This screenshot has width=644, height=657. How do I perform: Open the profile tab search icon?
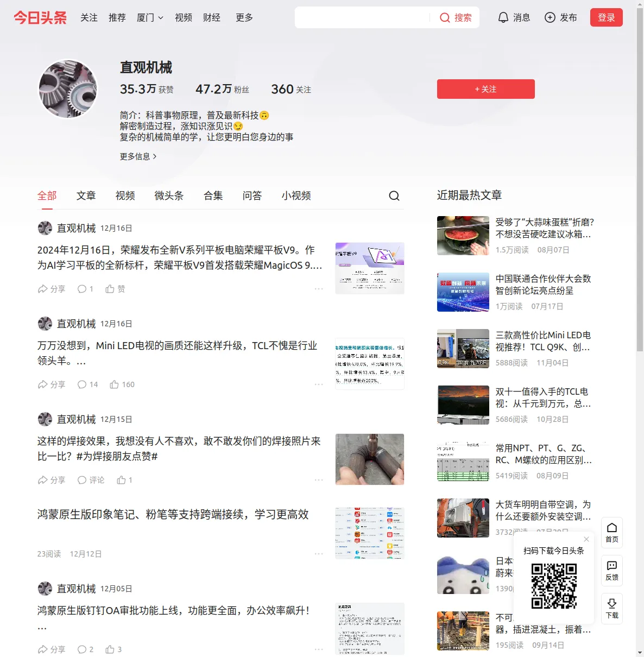394,195
